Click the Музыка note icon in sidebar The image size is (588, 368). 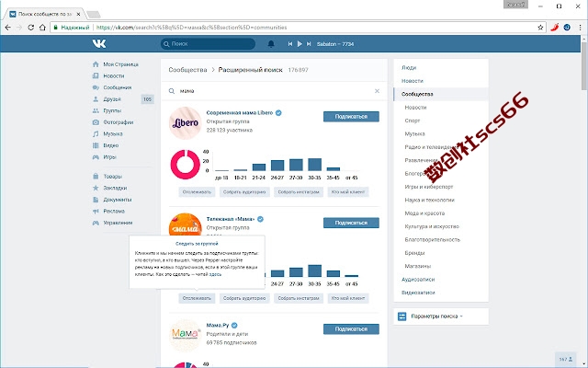[96, 133]
